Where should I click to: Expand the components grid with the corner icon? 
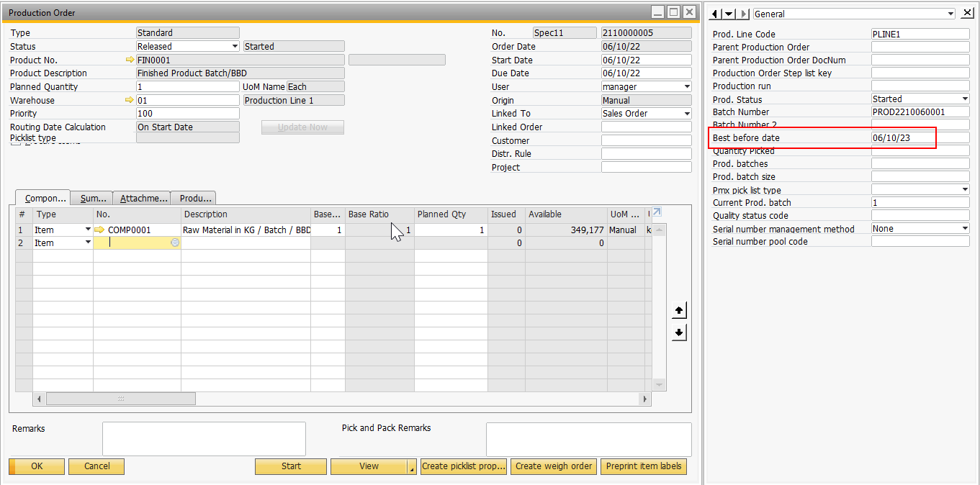click(x=656, y=212)
